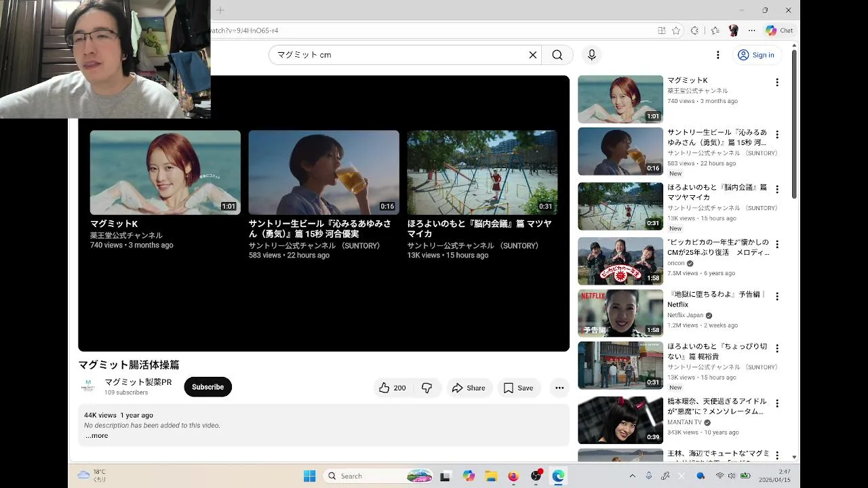Open browser extensions puzzle icon
The height and width of the screenshot is (488, 868).
point(694,30)
